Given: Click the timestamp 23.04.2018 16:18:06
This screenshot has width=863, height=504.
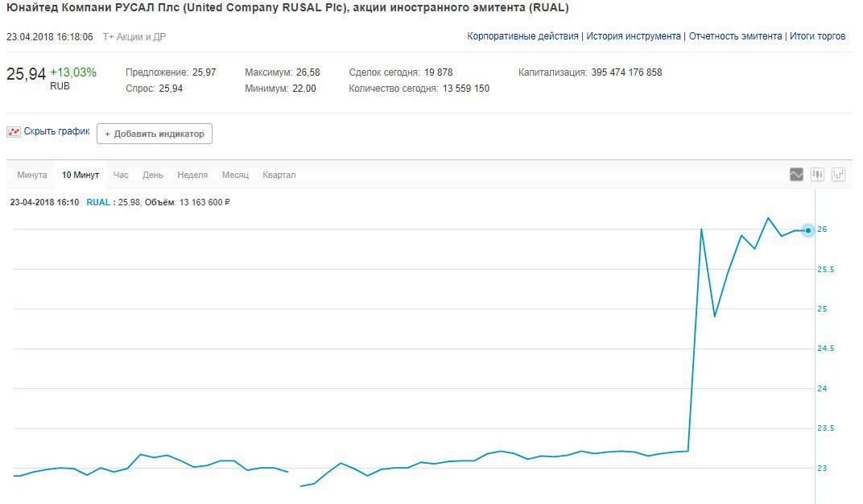Looking at the screenshot, I should coord(50,37).
